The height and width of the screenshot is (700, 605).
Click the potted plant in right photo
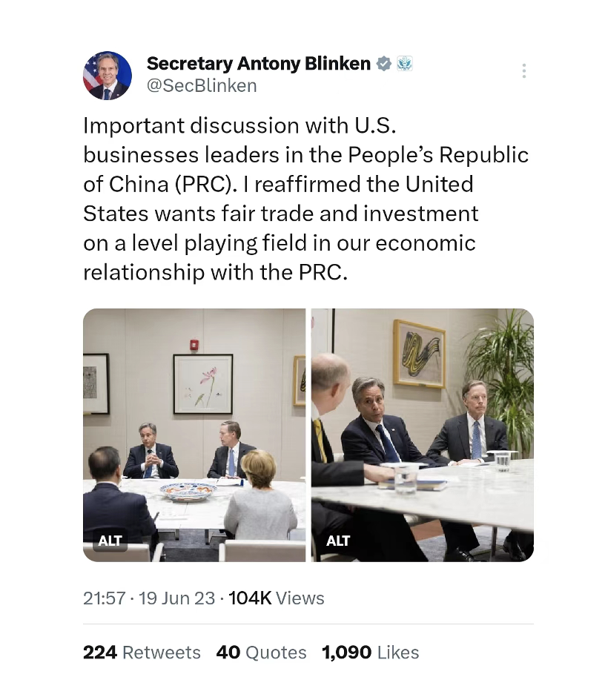[x=504, y=371]
